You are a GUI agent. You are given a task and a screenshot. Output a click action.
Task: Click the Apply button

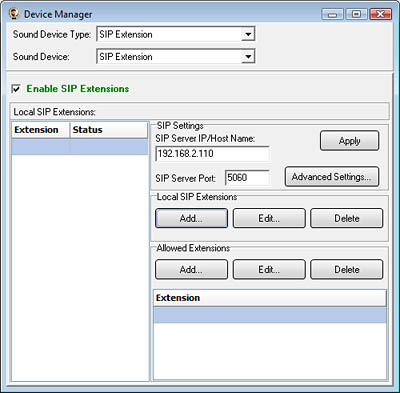click(x=349, y=141)
